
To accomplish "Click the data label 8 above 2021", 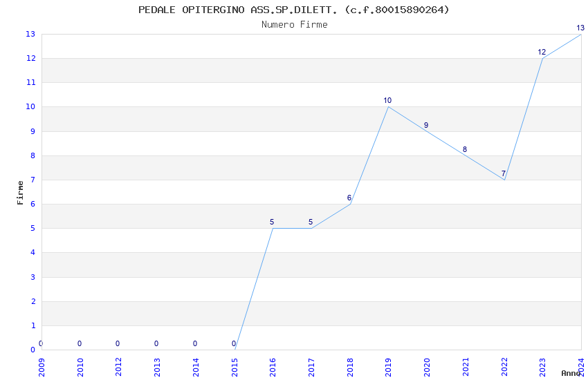I will pyautogui.click(x=465, y=149).
